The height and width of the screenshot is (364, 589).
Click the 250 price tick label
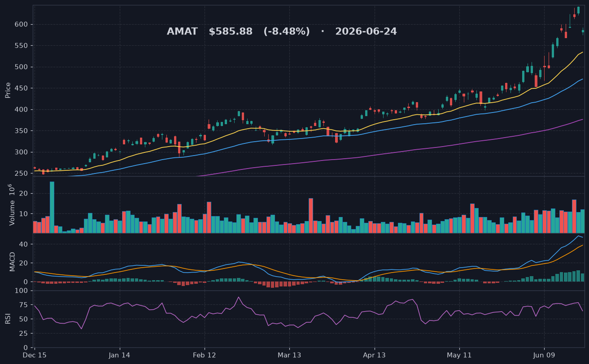(x=22, y=173)
